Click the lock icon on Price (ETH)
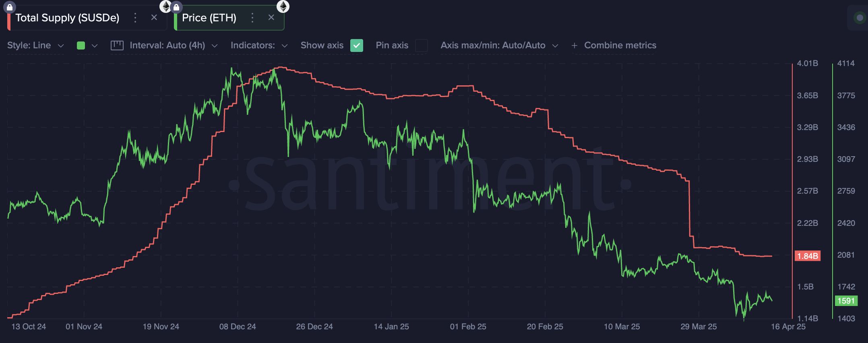This screenshot has height=343, width=868. click(176, 7)
